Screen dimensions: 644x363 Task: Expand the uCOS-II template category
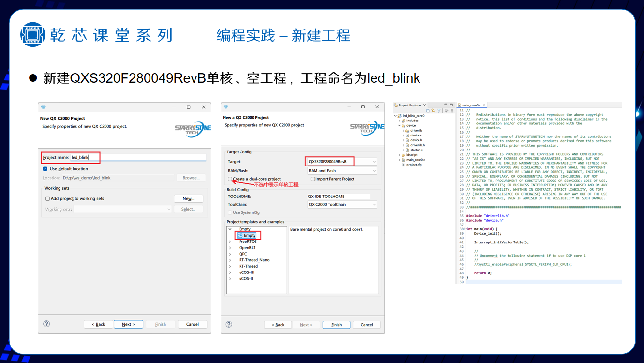[x=230, y=279]
